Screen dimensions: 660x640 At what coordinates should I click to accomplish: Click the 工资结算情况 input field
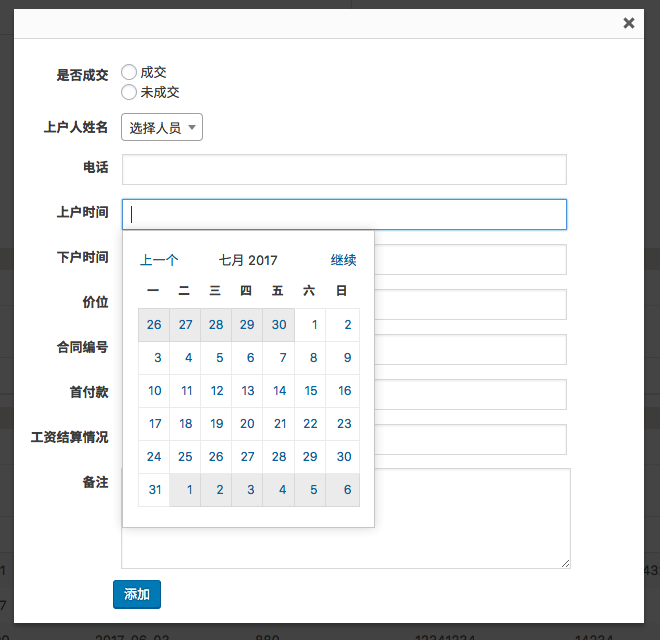coord(470,439)
